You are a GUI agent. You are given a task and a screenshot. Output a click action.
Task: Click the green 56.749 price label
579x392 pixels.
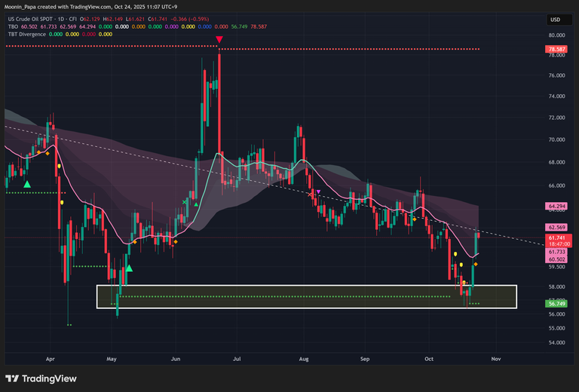[556, 304]
